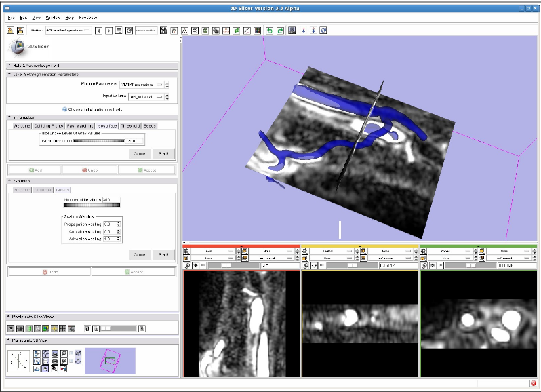Click Cancel in the Initialization section
The height and width of the screenshot is (392, 541).
[139, 153]
